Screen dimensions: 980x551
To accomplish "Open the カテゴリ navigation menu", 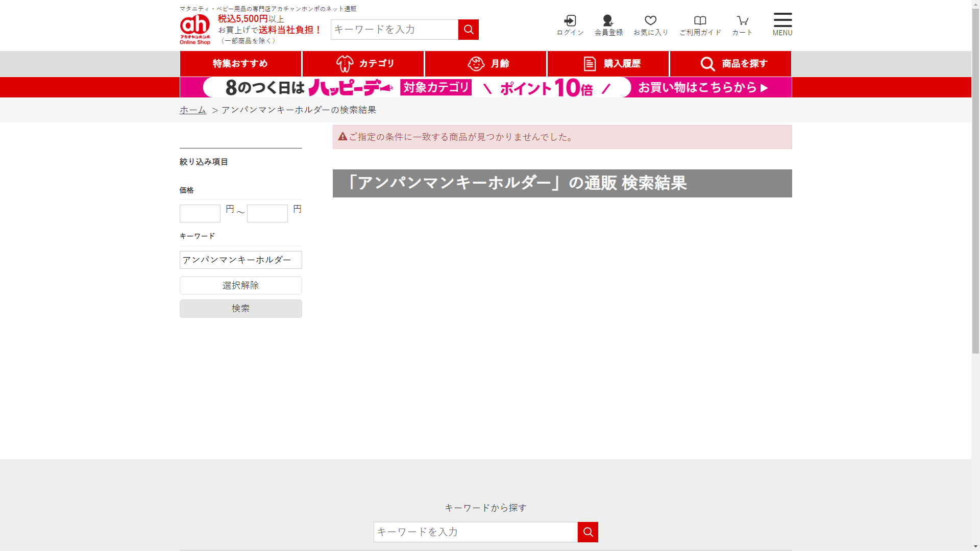I will 363,64.
